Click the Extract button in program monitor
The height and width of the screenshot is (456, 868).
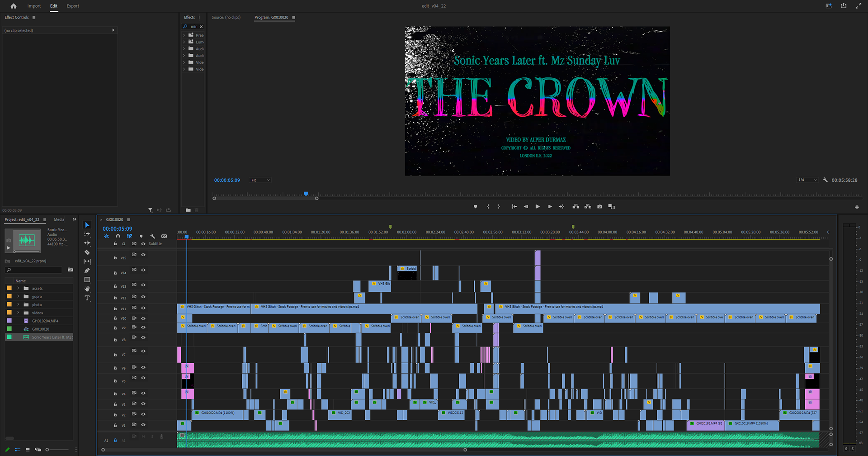coord(588,206)
